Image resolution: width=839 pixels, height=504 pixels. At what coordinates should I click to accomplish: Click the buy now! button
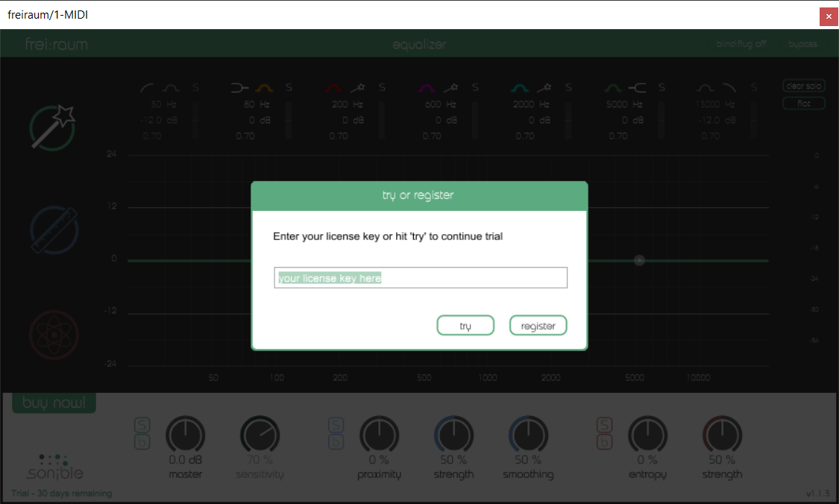54,403
